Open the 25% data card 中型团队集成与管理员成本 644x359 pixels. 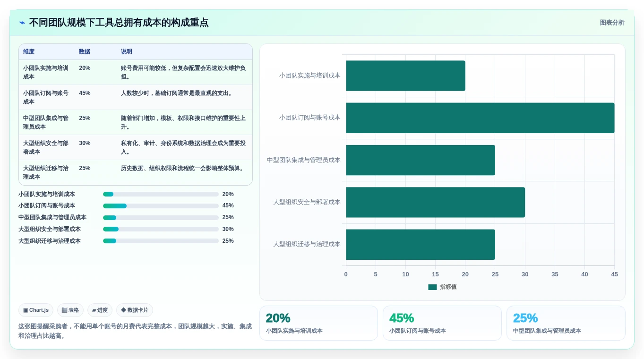pos(566,323)
